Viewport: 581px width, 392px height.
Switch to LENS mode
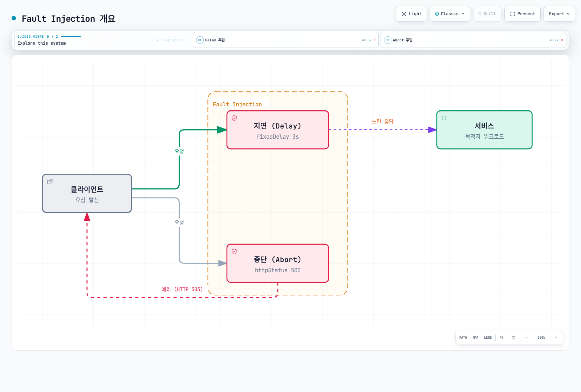point(488,338)
